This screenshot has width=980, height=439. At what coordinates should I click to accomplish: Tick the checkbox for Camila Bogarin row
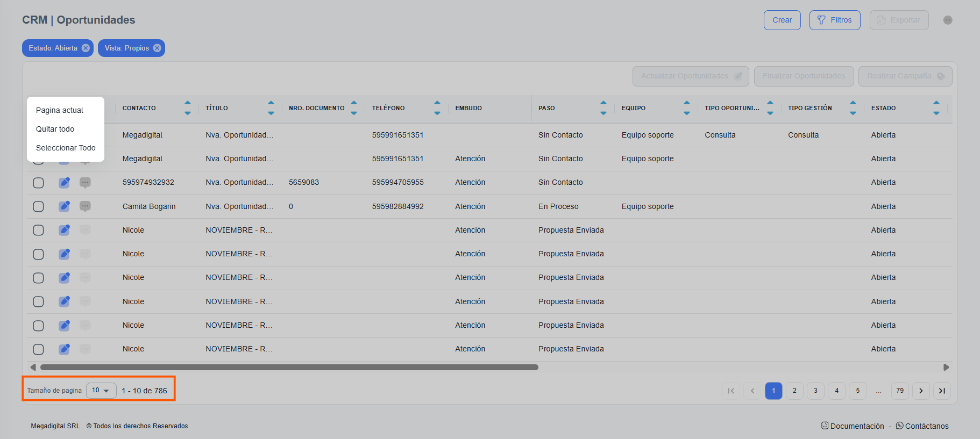38,206
